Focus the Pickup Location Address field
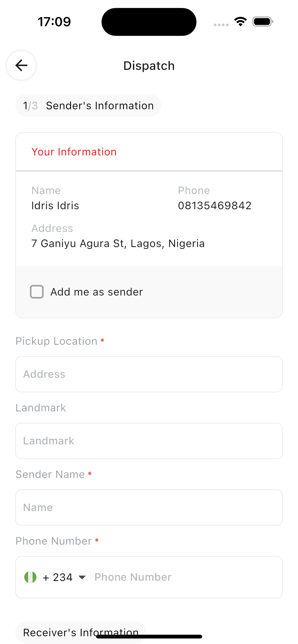 coord(149,374)
